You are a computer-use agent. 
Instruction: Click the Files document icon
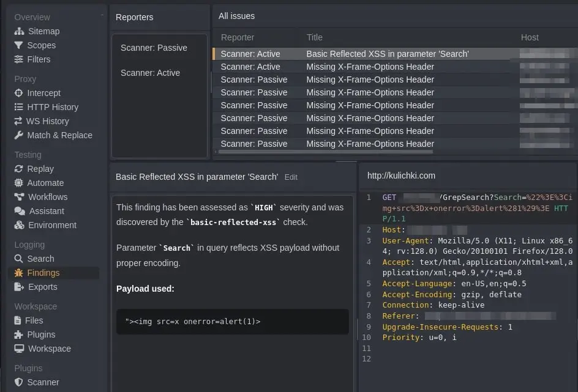pyautogui.click(x=17, y=320)
